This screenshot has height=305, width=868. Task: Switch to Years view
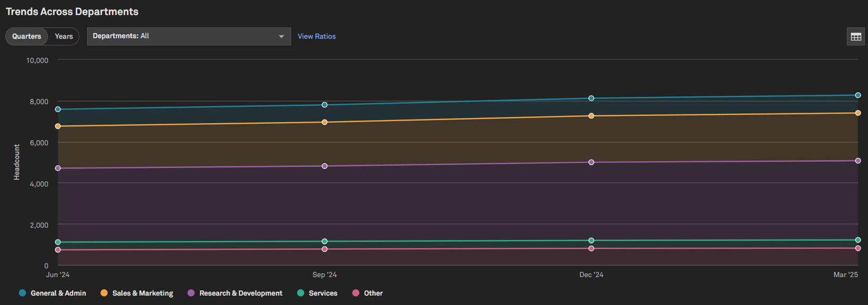pos(64,36)
